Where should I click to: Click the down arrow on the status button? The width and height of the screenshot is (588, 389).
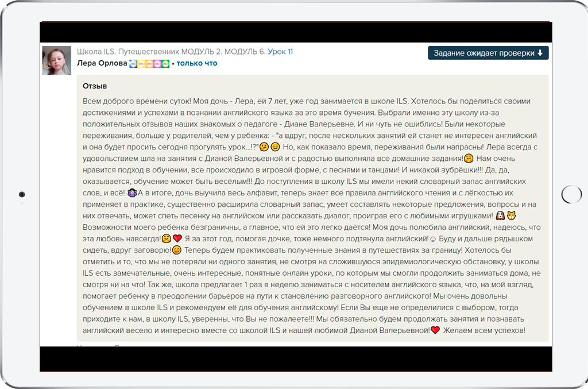[540, 53]
